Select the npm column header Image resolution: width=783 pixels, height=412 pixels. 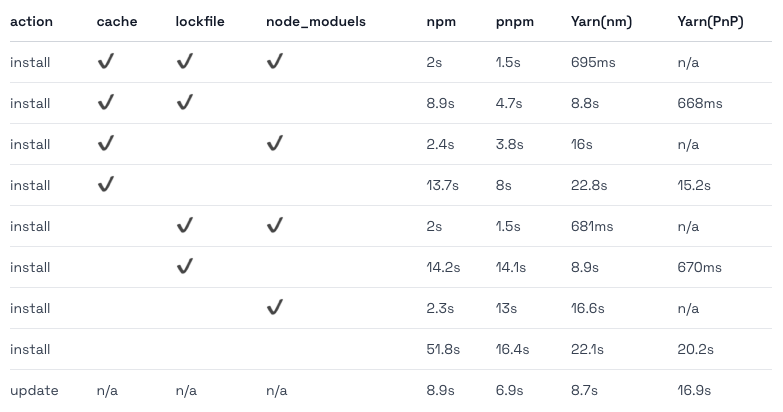pyautogui.click(x=439, y=21)
